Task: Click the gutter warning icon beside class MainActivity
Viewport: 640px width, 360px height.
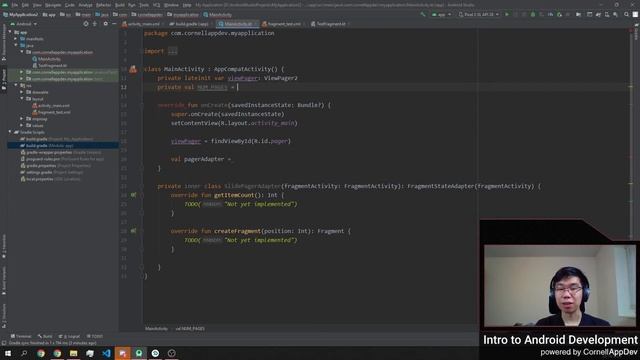Action: pyautogui.click(x=133, y=69)
